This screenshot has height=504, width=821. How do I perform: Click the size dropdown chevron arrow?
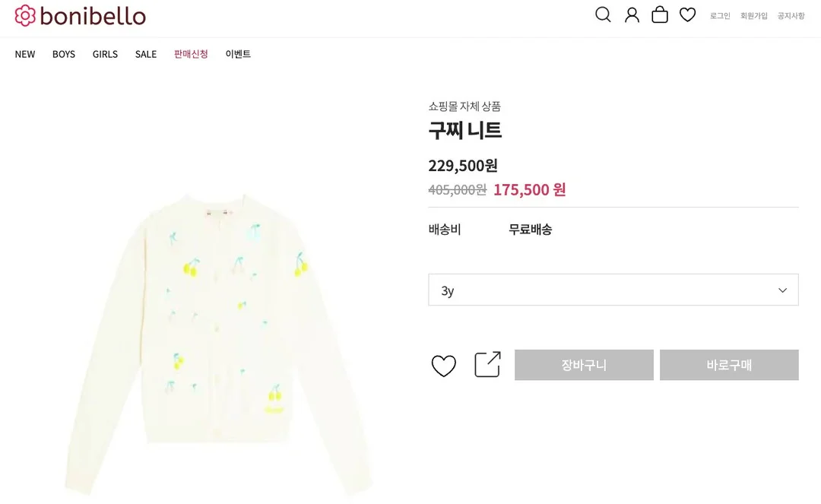(782, 290)
